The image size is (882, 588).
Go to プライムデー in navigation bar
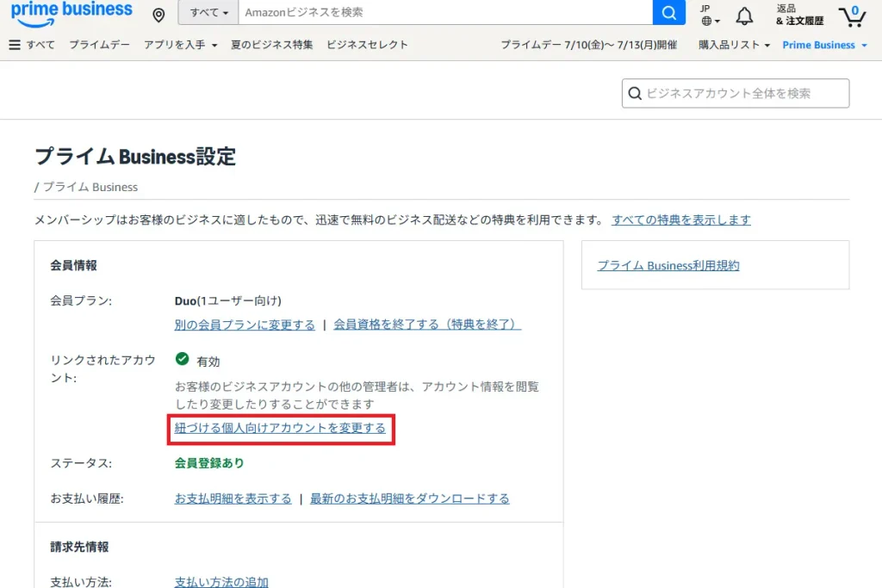[x=99, y=45]
